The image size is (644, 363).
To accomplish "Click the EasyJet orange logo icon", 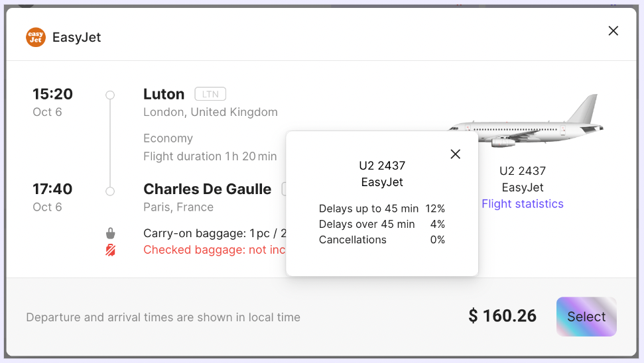I will tap(36, 37).
